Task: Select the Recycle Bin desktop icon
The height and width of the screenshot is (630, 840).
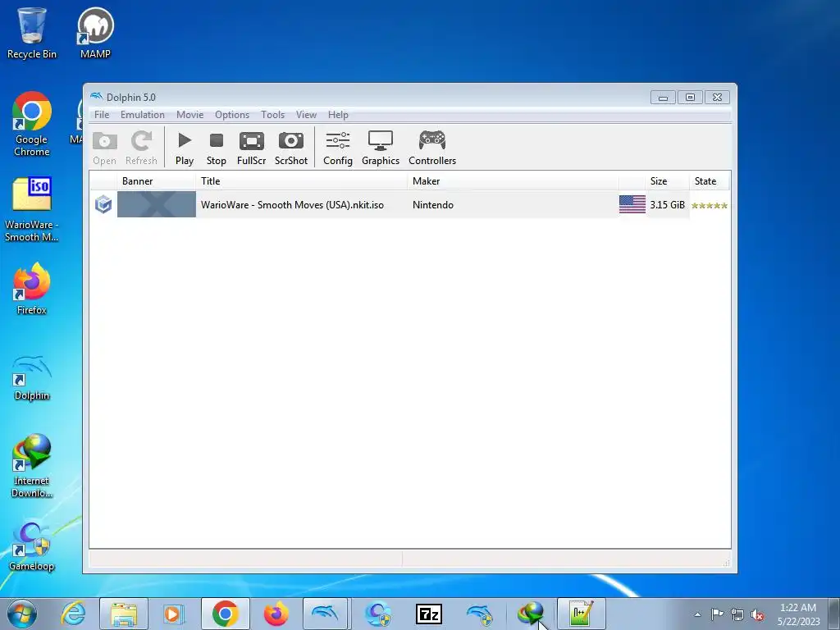Action: point(32,33)
